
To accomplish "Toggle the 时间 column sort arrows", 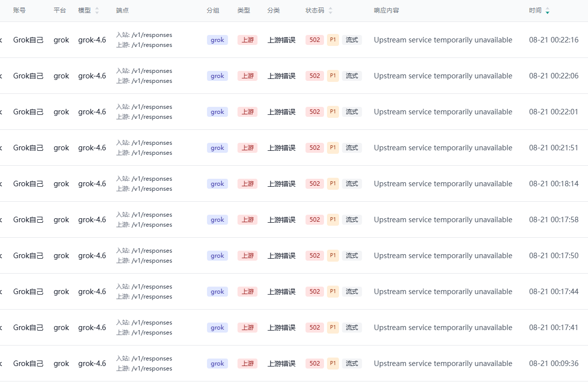I will coord(547,10).
